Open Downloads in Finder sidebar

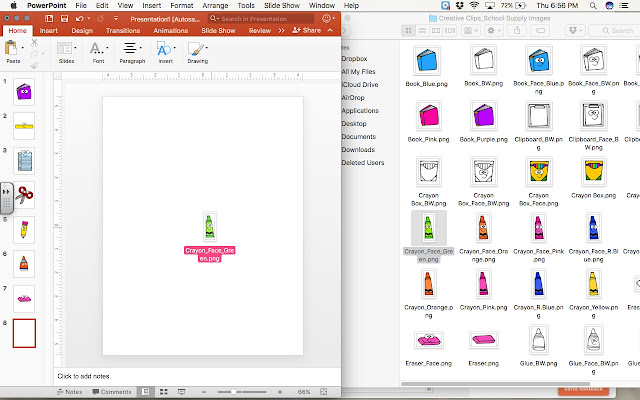point(358,150)
